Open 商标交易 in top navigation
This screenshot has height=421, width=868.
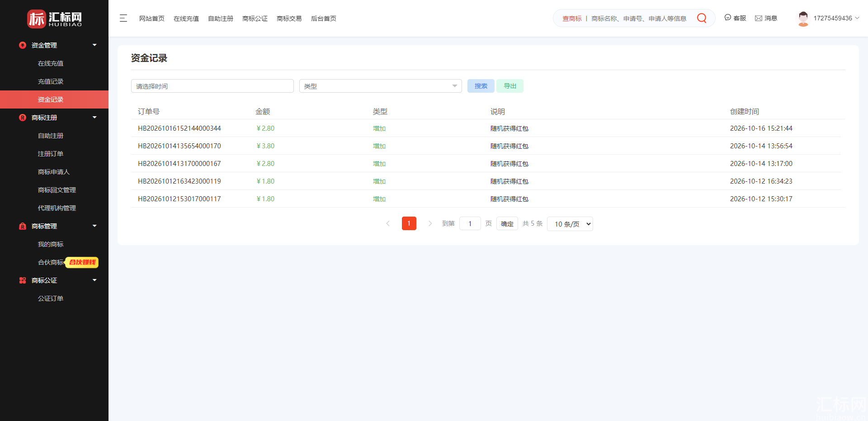click(289, 19)
